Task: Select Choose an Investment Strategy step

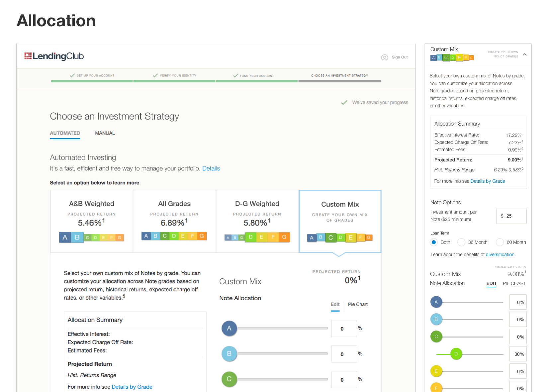Action: [x=339, y=76]
